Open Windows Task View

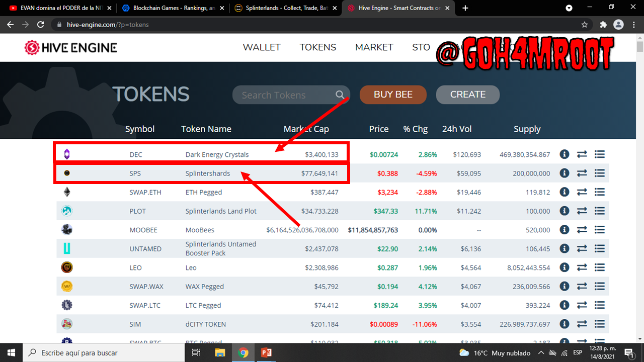click(x=197, y=352)
